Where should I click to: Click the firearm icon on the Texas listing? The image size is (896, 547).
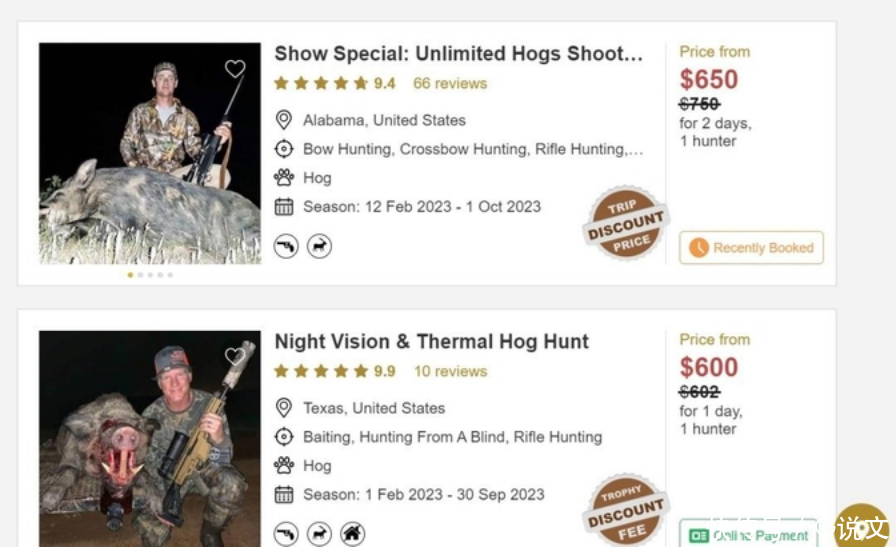point(286,534)
